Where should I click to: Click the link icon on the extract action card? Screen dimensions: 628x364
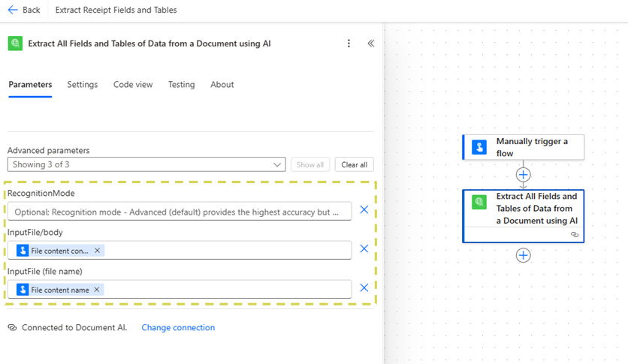[x=575, y=235]
